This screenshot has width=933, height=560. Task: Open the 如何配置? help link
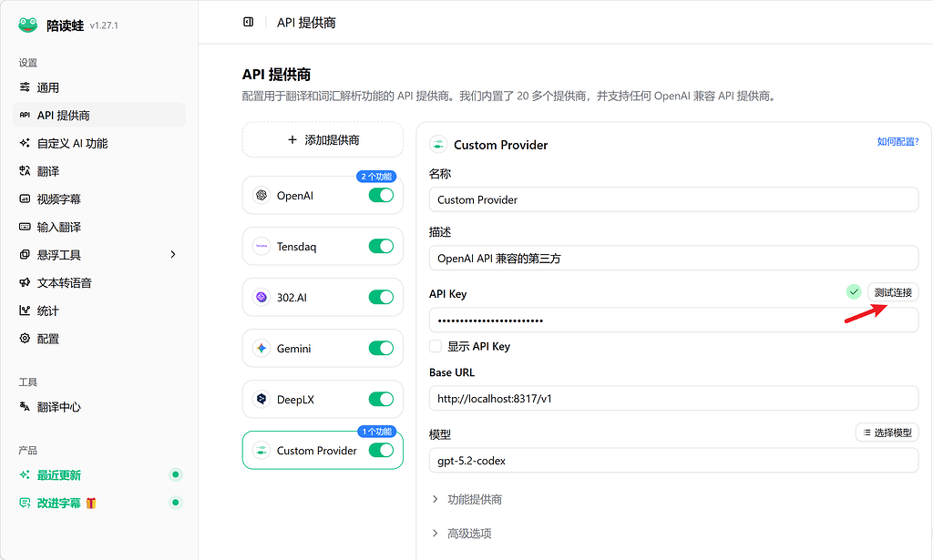[897, 141]
